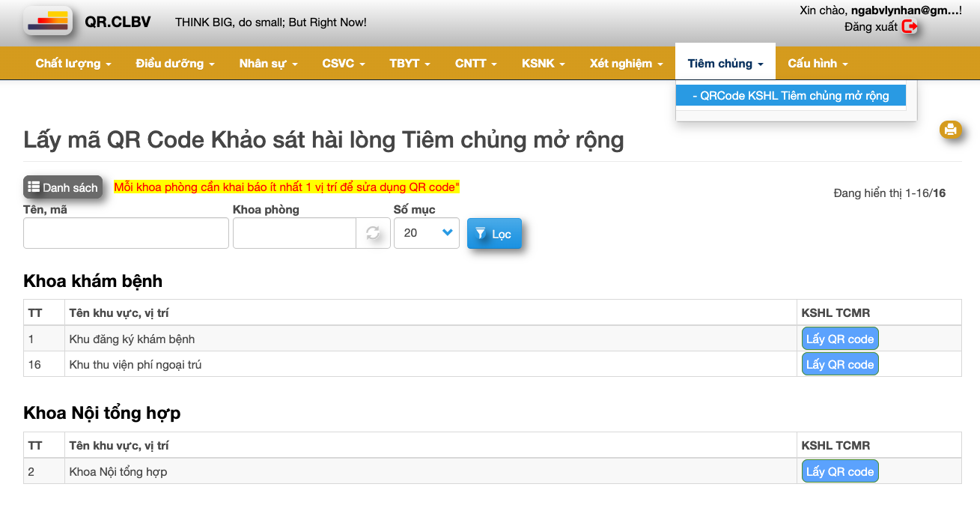
Task: Open the Chất lượng dropdown menu
Action: (73, 64)
